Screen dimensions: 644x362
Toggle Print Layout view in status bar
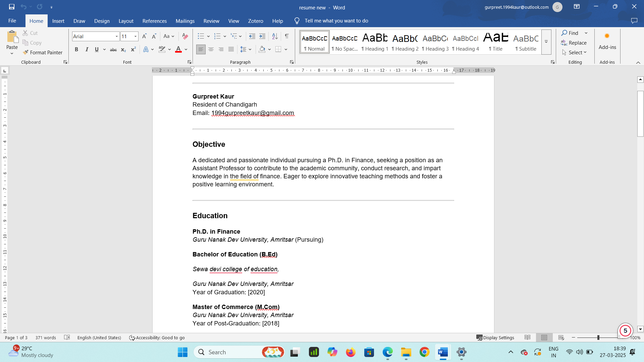[x=544, y=338]
